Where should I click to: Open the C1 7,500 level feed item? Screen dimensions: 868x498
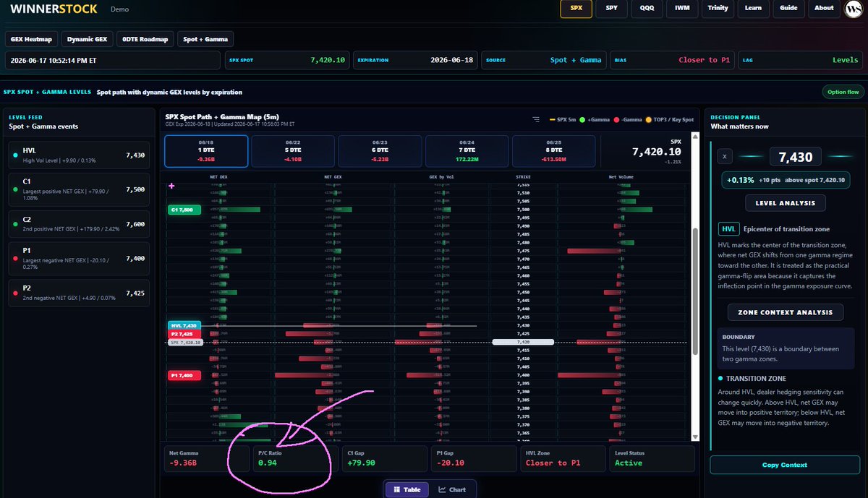click(x=77, y=189)
